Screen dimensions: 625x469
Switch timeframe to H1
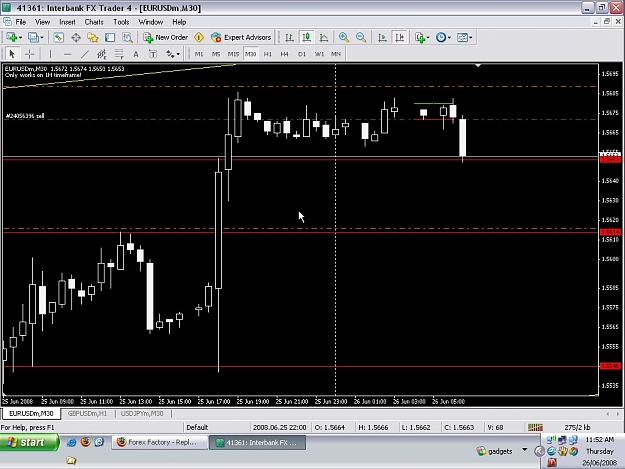point(267,54)
